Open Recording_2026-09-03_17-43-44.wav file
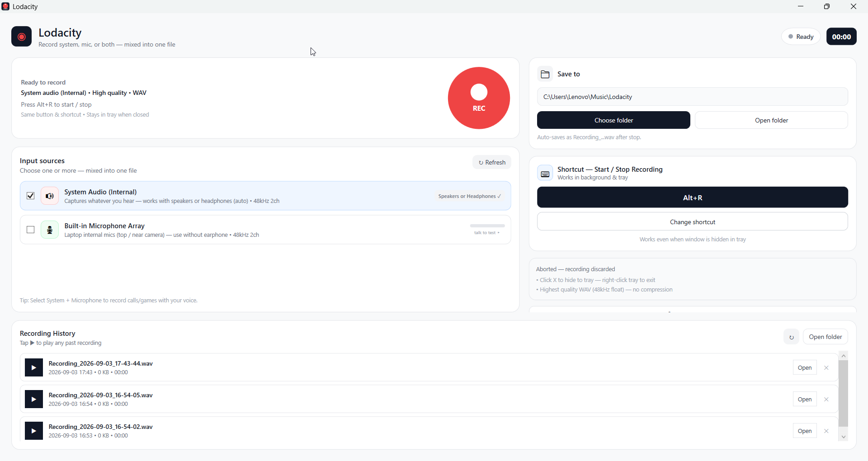The width and height of the screenshot is (868, 461). [x=805, y=368]
